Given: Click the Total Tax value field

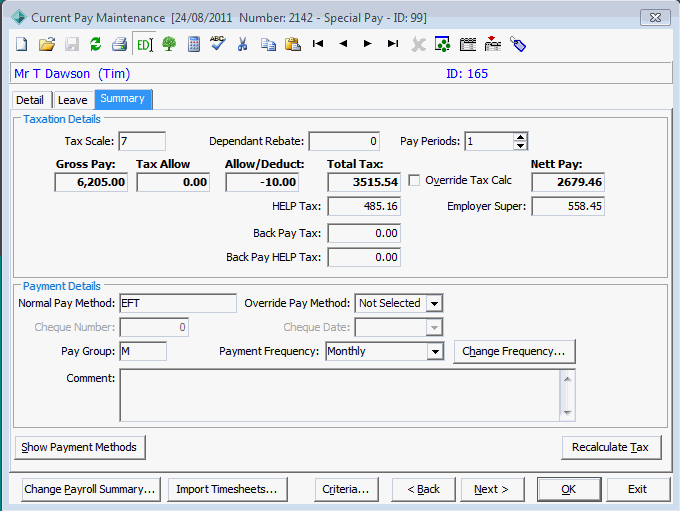Looking at the screenshot, I should (364, 182).
